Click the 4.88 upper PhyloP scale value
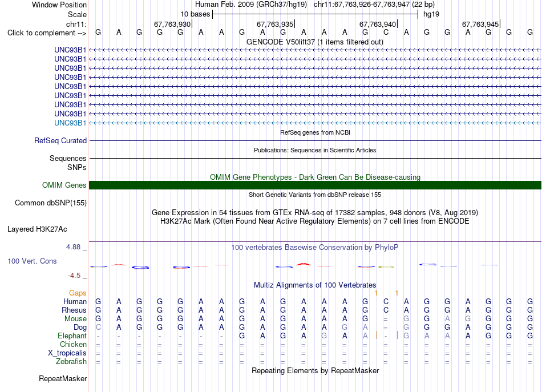Viewport: 542px width, 392px height. pos(73,247)
